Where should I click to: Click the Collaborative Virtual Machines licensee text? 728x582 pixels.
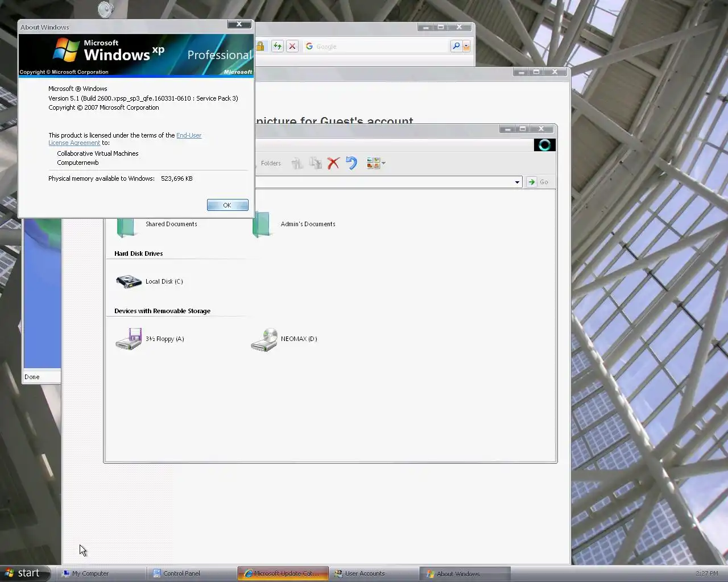coord(98,153)
